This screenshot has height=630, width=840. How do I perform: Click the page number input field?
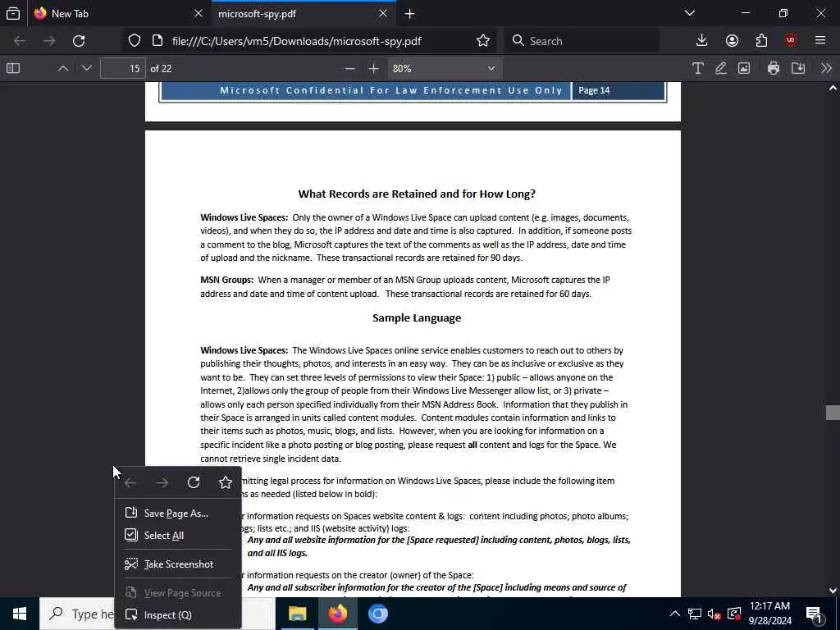pyautogui.click(x=123, y=69)
